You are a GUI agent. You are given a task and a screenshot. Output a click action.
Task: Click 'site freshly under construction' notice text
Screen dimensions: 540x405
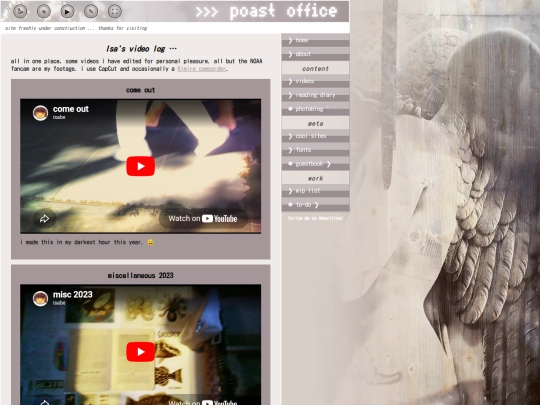click(x=76, y=28)
